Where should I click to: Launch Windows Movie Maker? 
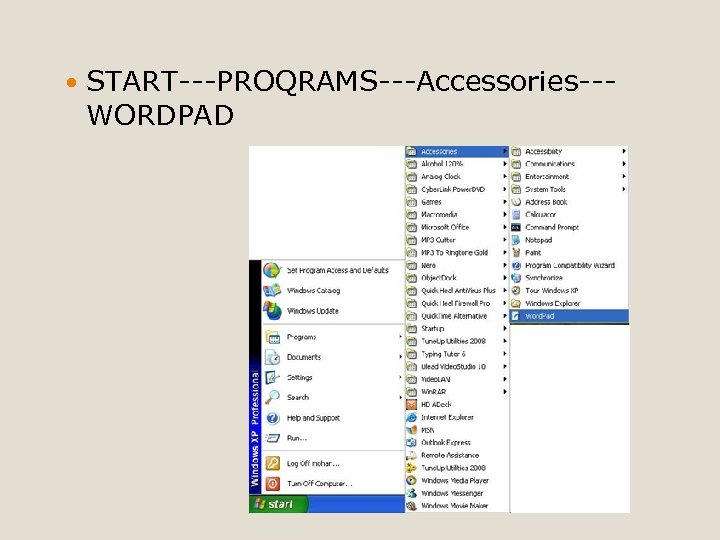pos(457,506)
